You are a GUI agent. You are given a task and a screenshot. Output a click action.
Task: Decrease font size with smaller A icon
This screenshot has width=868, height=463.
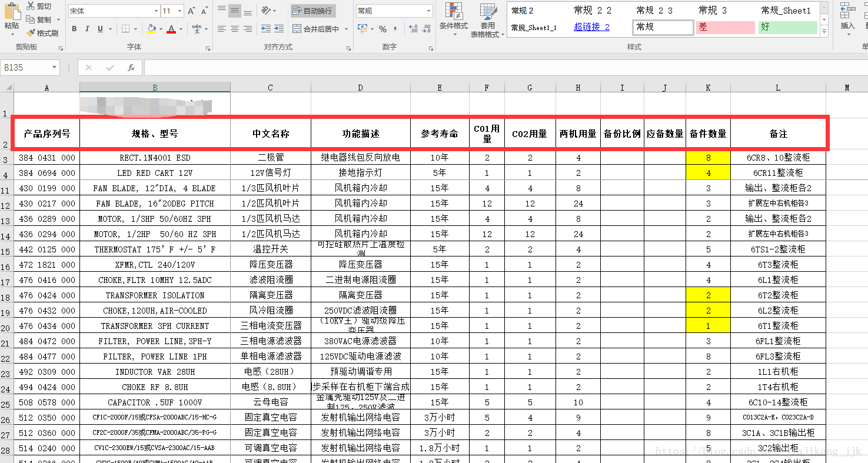[204, 11]
